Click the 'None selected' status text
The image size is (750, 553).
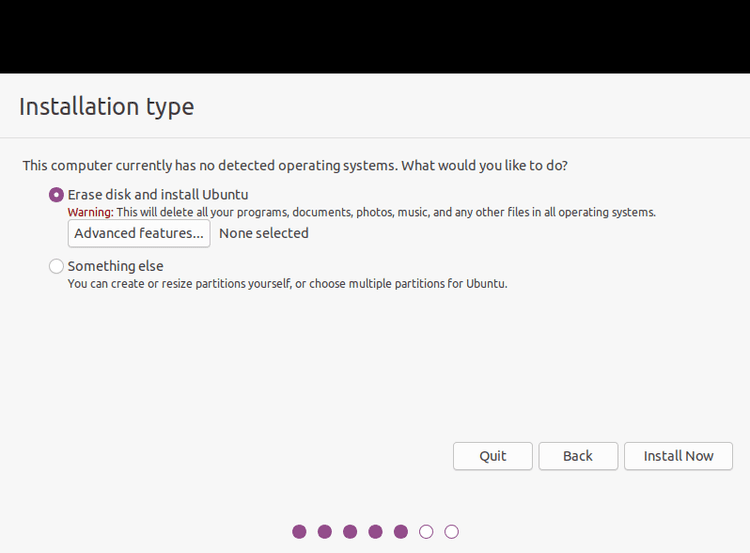[264, 233]
